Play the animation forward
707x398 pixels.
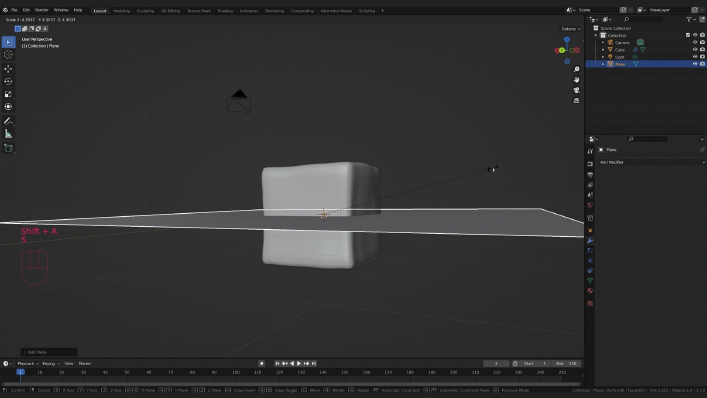(x=299, y=363)
